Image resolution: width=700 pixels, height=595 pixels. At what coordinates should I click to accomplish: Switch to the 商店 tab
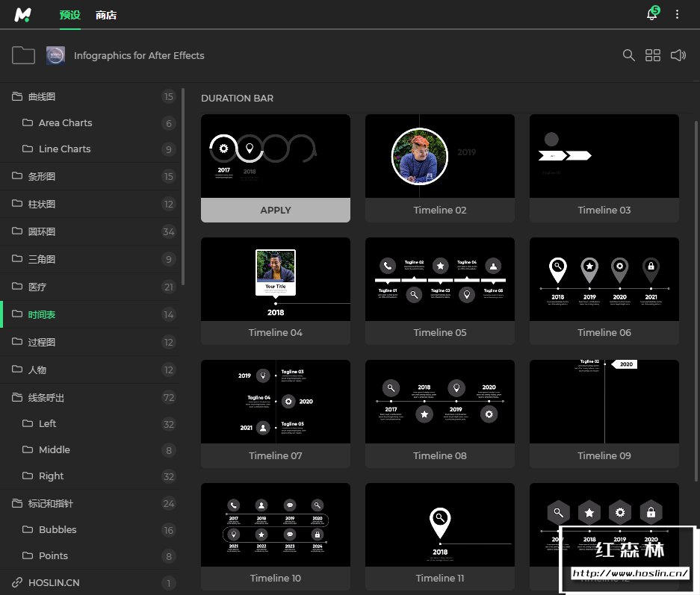click(106, 15)
